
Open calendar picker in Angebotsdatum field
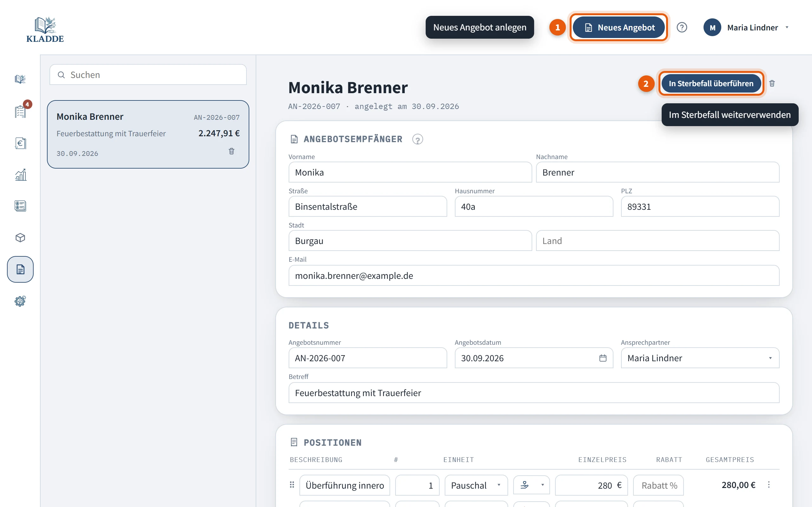[x=603, y=358]
